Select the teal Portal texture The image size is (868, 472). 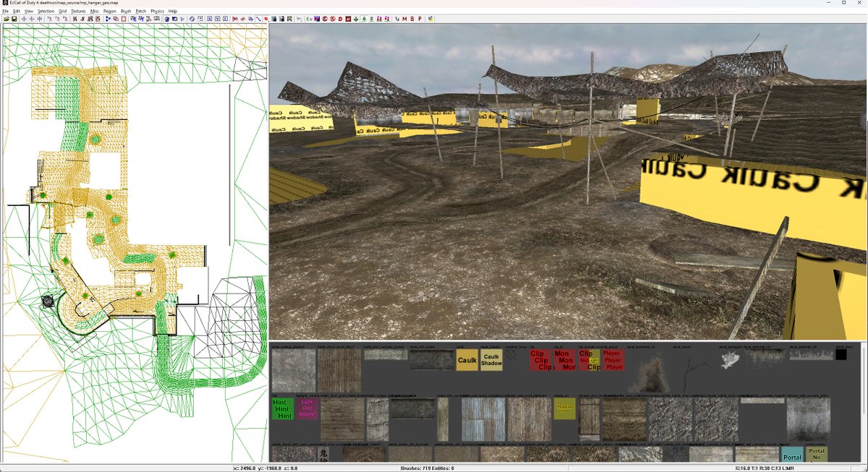click(x=793, y=455)
